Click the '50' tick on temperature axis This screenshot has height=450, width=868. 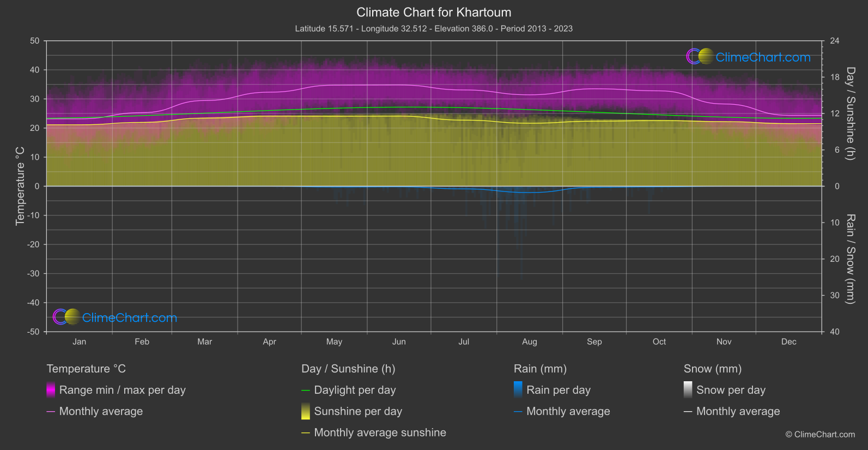35,41
